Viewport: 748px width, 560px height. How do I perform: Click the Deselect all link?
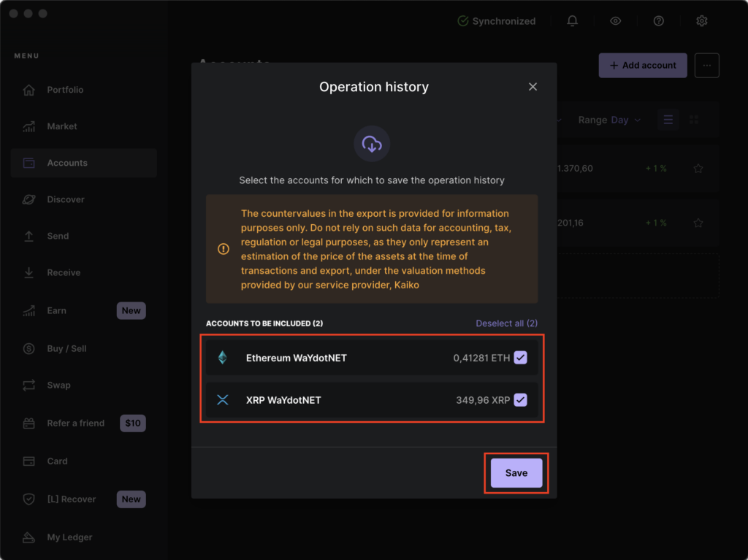point(506,323)
